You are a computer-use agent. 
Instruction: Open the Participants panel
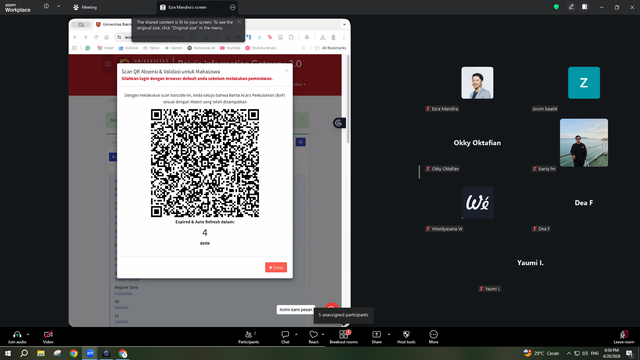click(249, 337)
